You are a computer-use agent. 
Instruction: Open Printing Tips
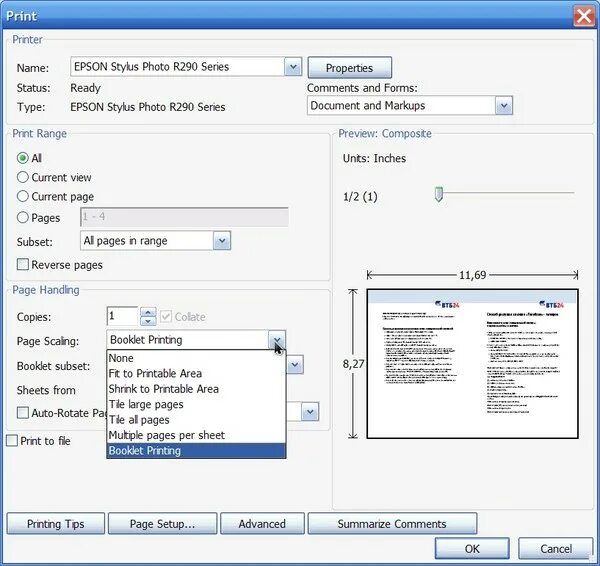click(x=55, y=524)
